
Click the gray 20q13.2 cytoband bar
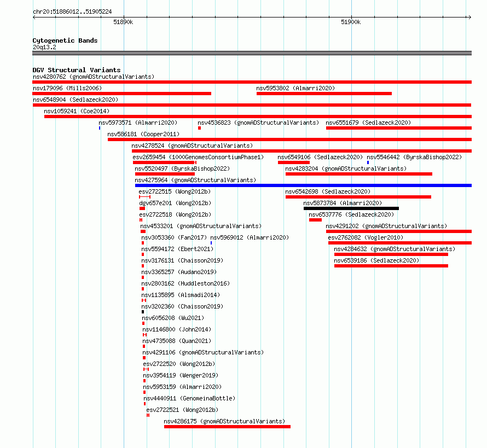pyautogui.click(x=252, y=53)
